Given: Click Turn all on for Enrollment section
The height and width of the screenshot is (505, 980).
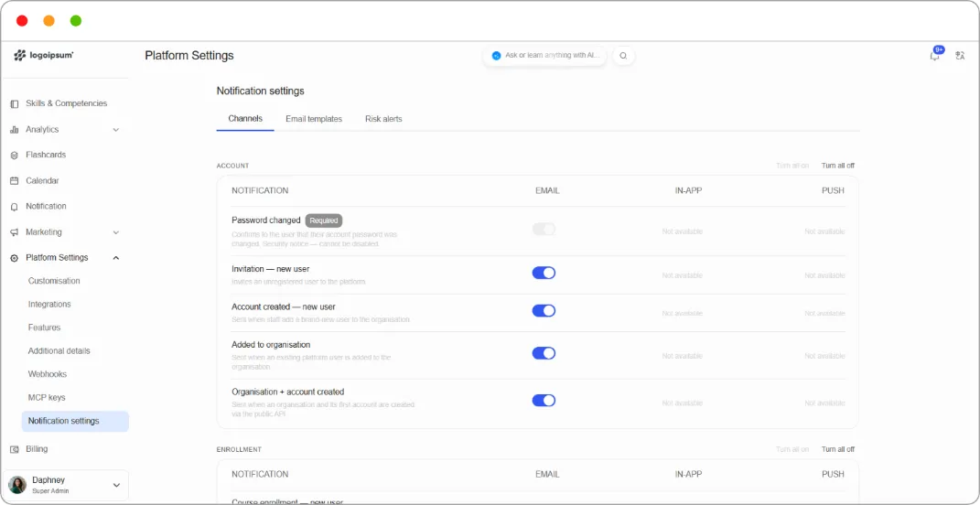Looking at the screenshot, I should click(792, 449).
